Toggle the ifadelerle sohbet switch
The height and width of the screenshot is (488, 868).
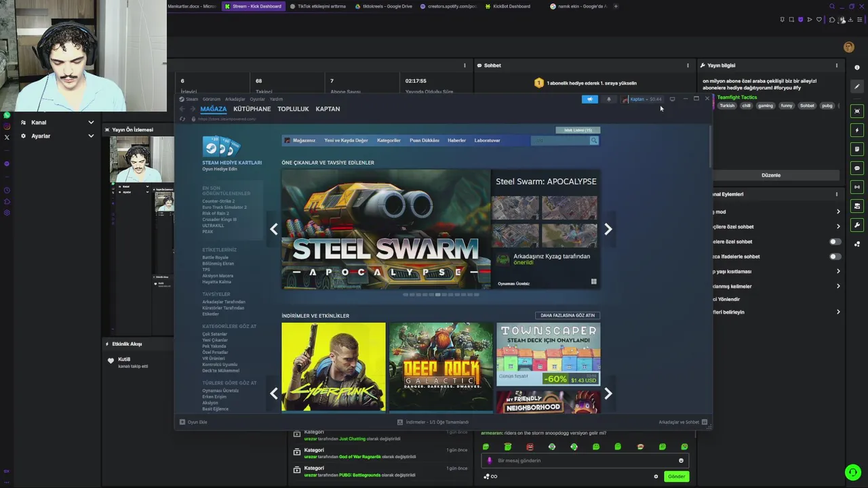click(x=835, y=256)
